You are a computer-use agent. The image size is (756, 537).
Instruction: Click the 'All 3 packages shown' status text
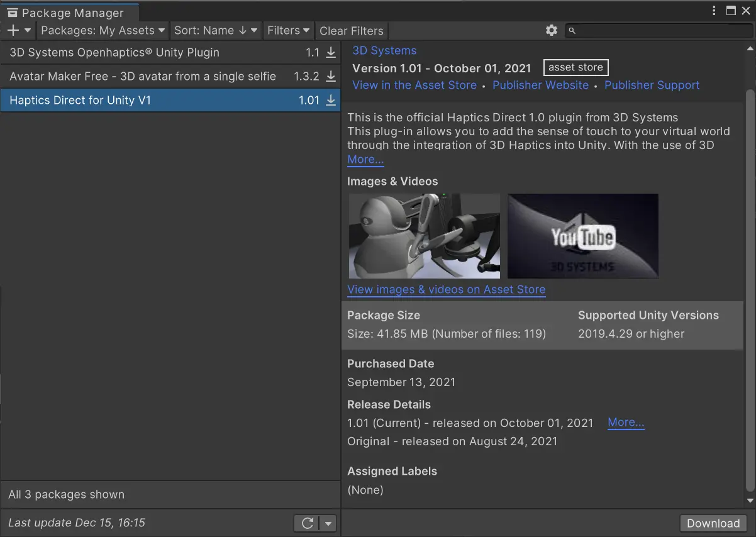click(67, 495)
